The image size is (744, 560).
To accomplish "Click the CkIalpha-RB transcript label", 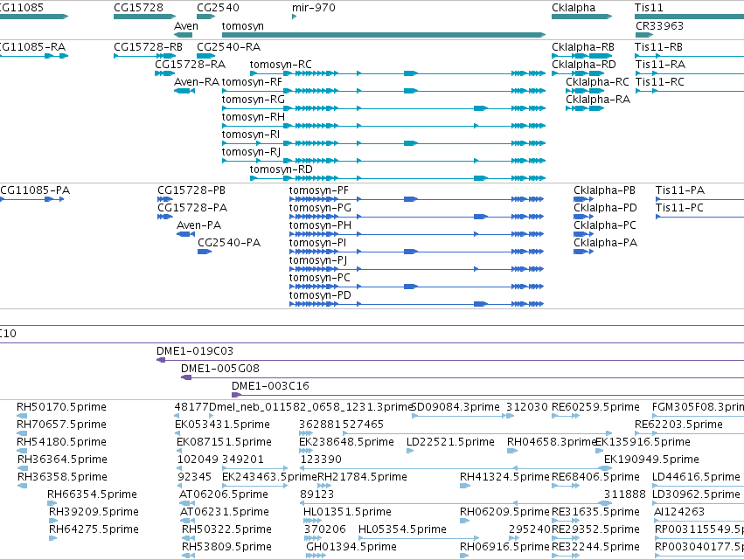I will (583, 47).
